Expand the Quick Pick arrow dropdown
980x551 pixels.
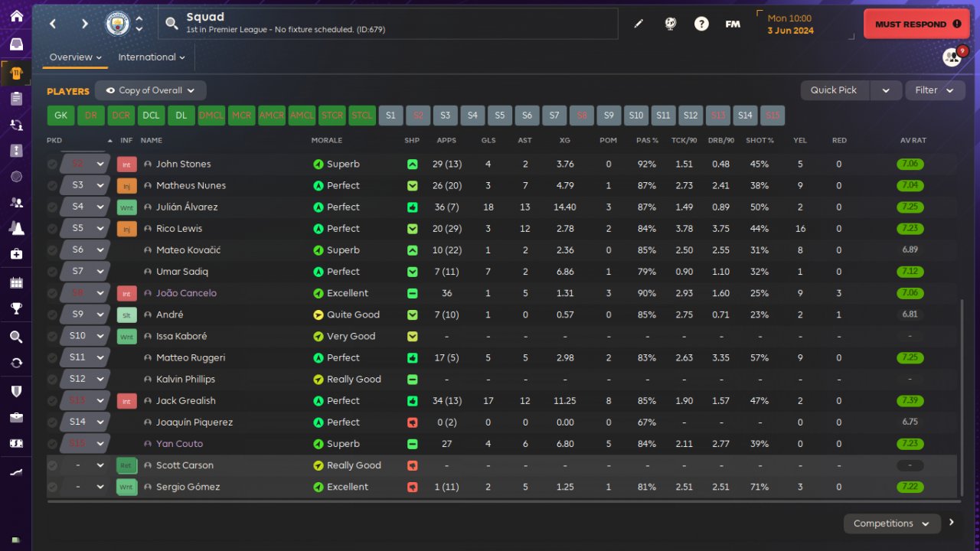pos(886,90)
